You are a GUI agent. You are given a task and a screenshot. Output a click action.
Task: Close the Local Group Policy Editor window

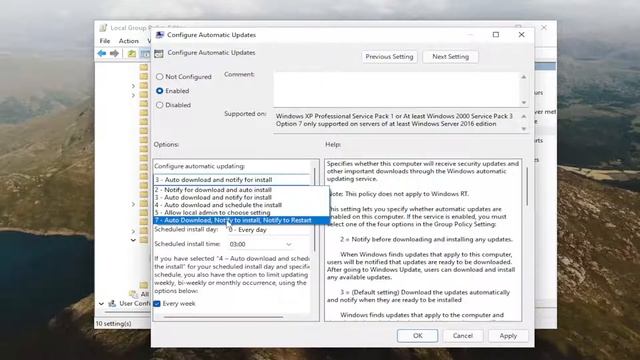(x=544, y=27)
